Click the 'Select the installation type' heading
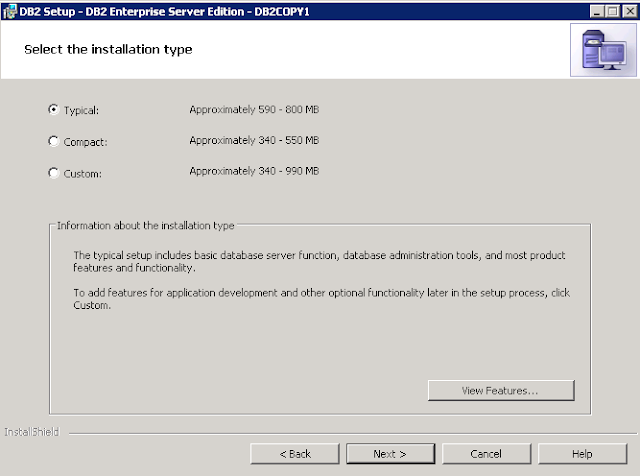 click(x=108, y=49)
